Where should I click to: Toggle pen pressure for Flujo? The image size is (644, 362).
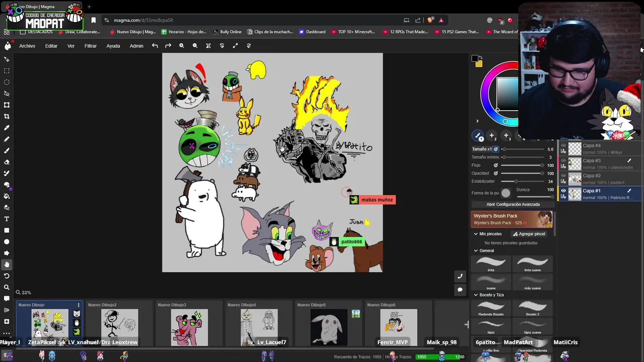(x=496, y=165)
